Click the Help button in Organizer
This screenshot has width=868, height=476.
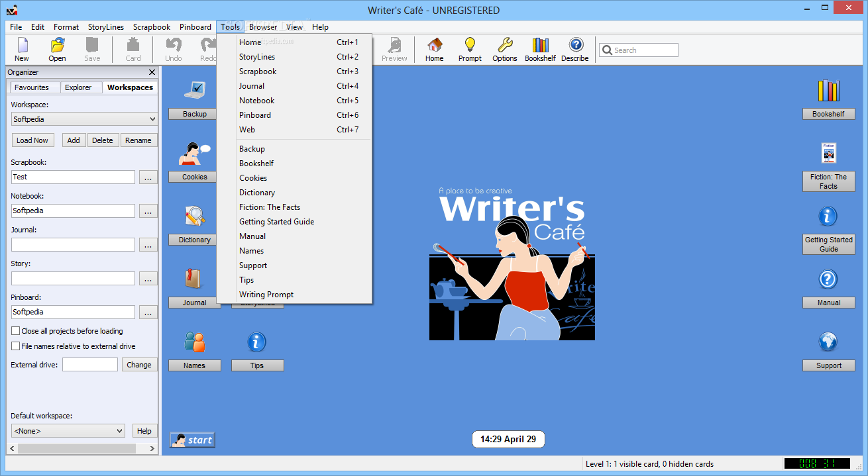click(144, 431)
